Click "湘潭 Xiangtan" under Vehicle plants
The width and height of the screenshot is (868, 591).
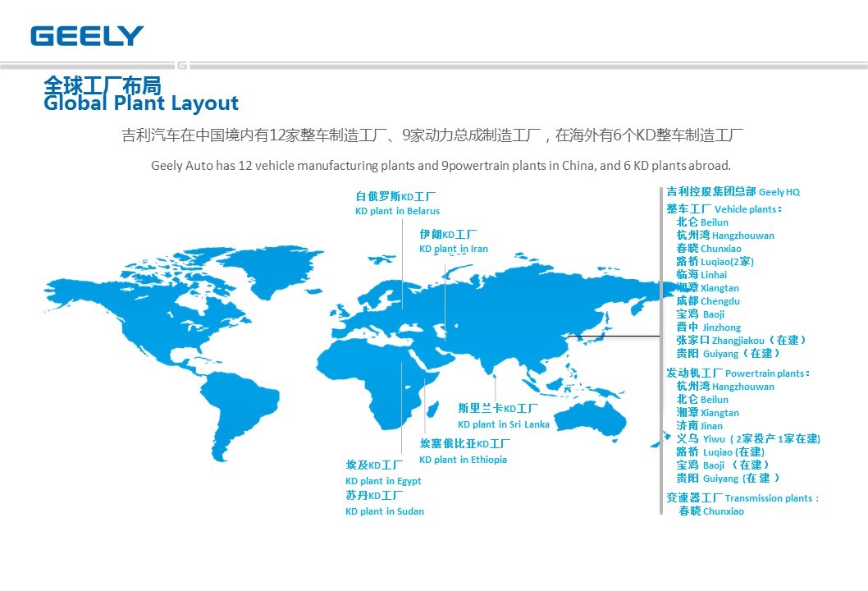tap(707, 288)
